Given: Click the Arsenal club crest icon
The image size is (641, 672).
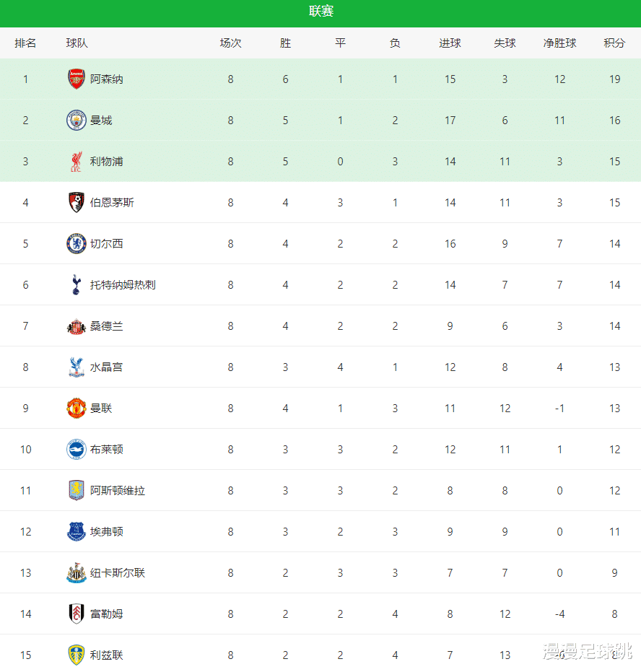Looking at the screenshot, I should (76, 79).
